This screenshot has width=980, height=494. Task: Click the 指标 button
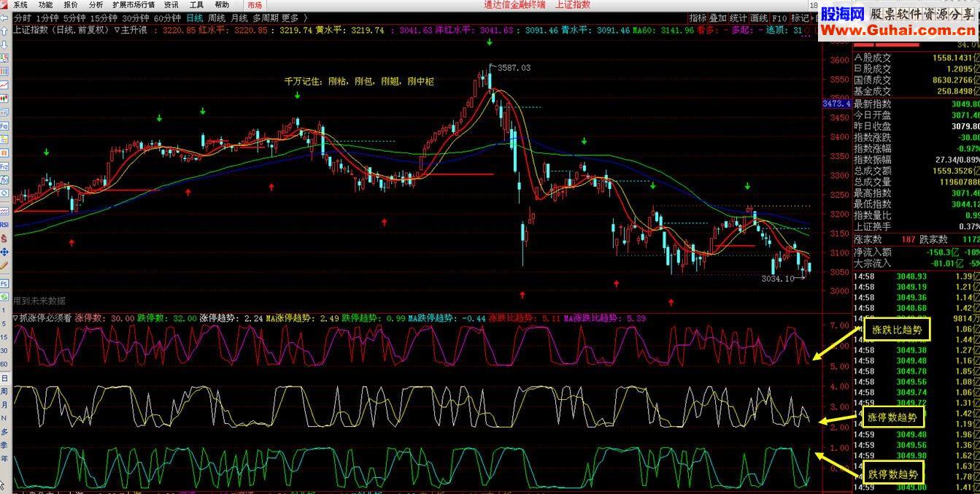(x=698, y=18)
